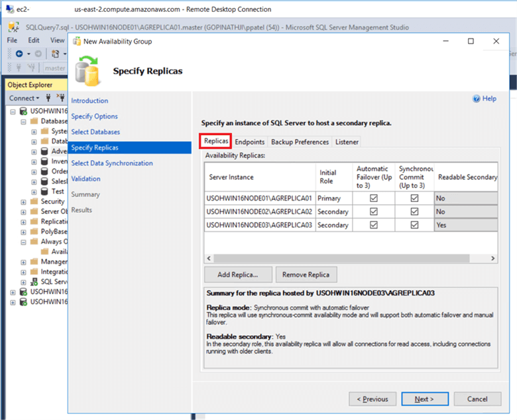
Task: Click the Add Replica button
Action: point(237,274)
